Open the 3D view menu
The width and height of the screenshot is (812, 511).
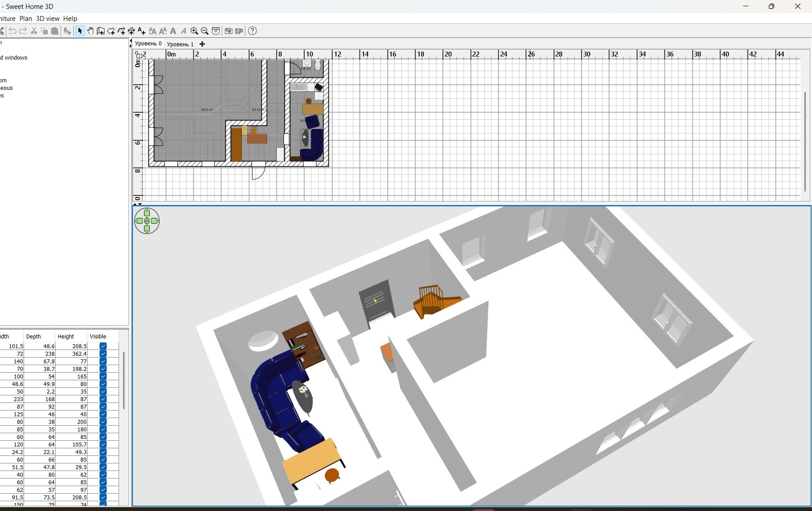pyautogui.click(x=48, y=19)
